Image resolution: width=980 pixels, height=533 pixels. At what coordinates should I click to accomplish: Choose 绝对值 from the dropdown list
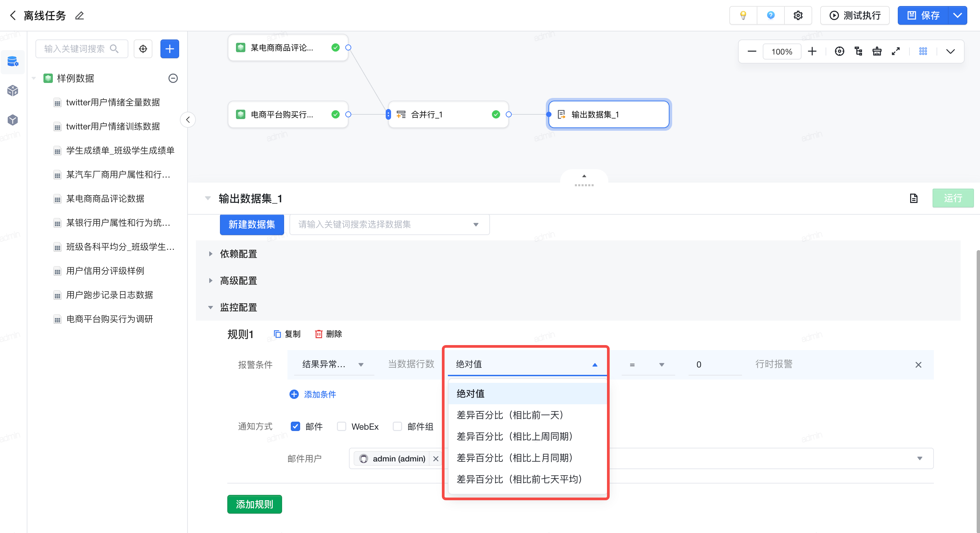(527, 394)
